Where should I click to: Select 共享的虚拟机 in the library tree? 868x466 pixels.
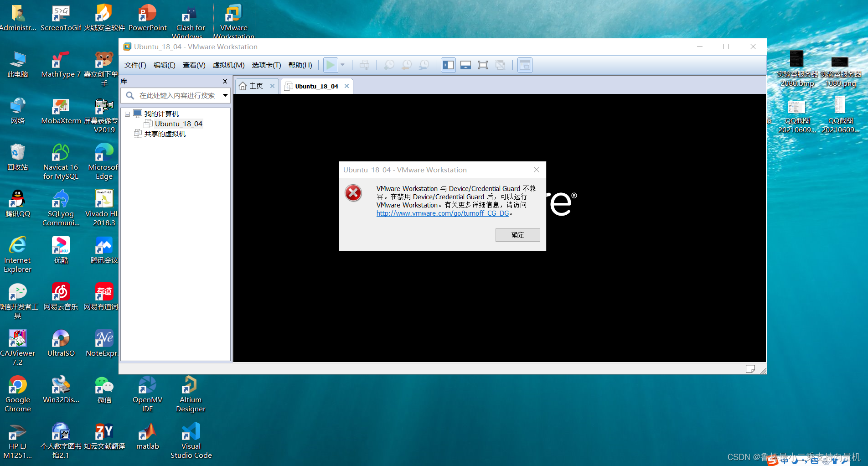tap(165, 134)
